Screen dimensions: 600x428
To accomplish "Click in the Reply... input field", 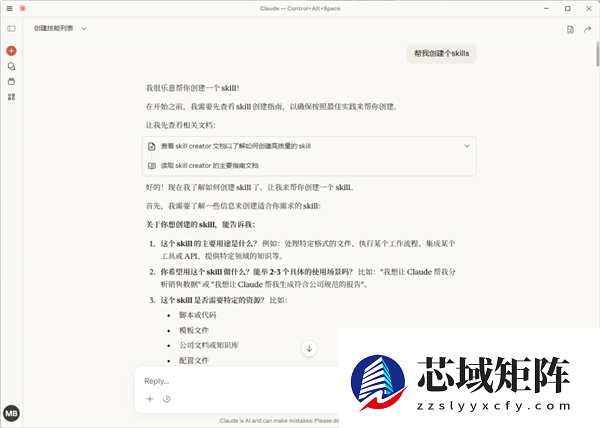I will pyautogui.click(x=237, y=381).
